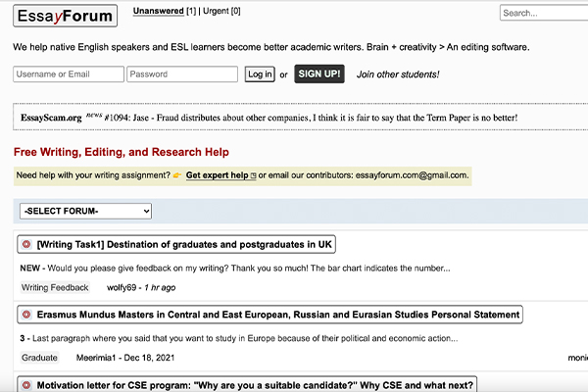This screenshot has height=392, width=588.
Task: Follow the Get expert help link
Action: [217, 175]
